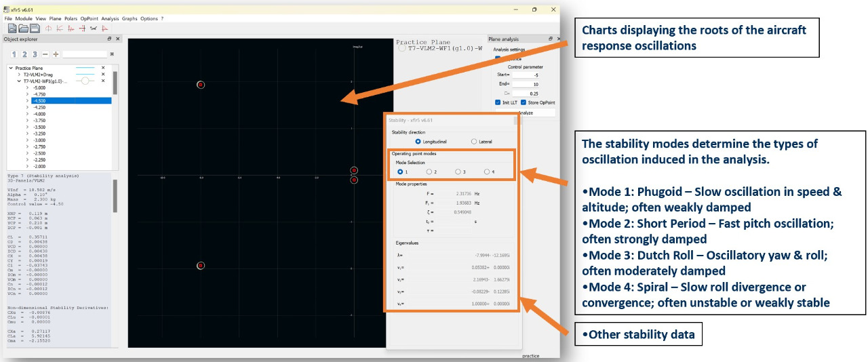The height and width of the screenshot is (362, 868).
Task: Click the Open Project folder icon
Action: [x=23, y=28]
